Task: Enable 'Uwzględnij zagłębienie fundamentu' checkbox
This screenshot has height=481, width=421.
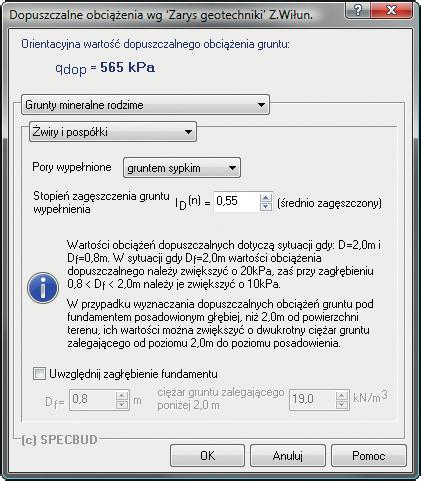Action: pos(39,374)
